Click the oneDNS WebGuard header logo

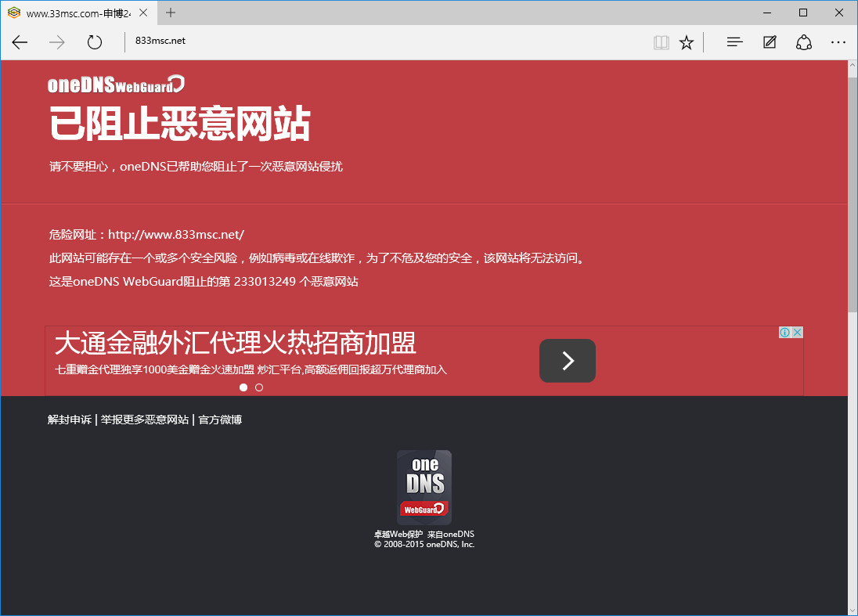[x=116, y=85]
